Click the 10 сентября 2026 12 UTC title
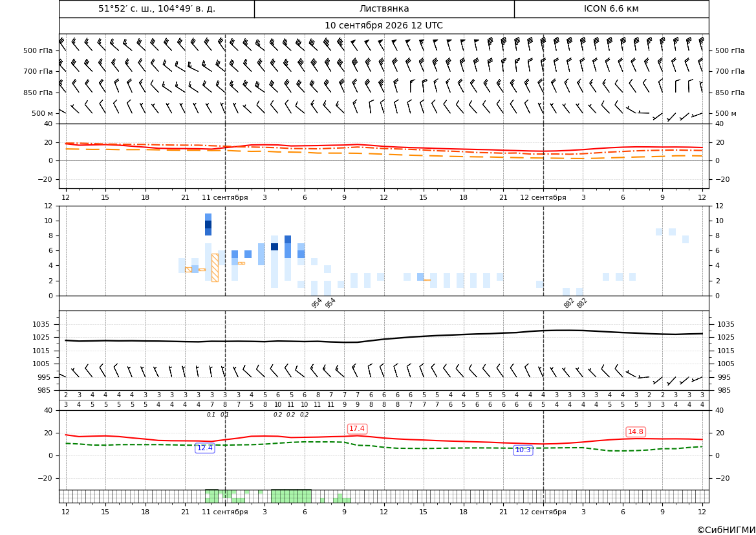Viewport: 756px width, 535px height. (x=383, y=26)
